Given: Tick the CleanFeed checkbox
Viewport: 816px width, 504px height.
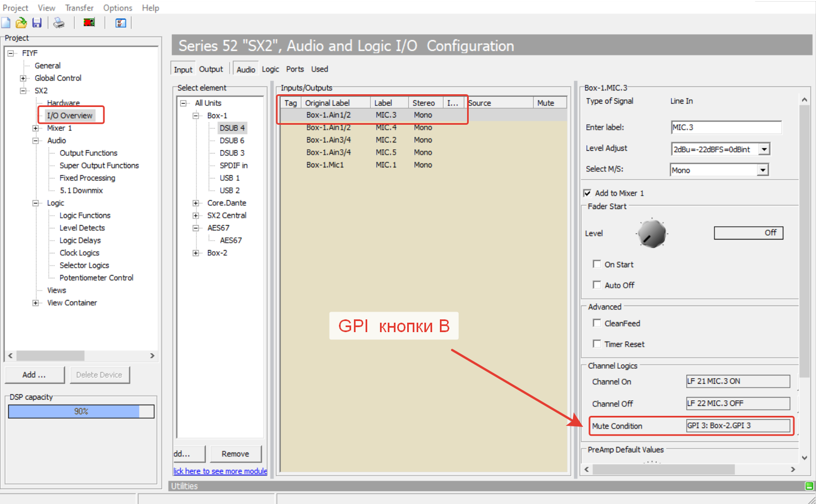Looking at the screenshot, I should [x=597, y=323].
